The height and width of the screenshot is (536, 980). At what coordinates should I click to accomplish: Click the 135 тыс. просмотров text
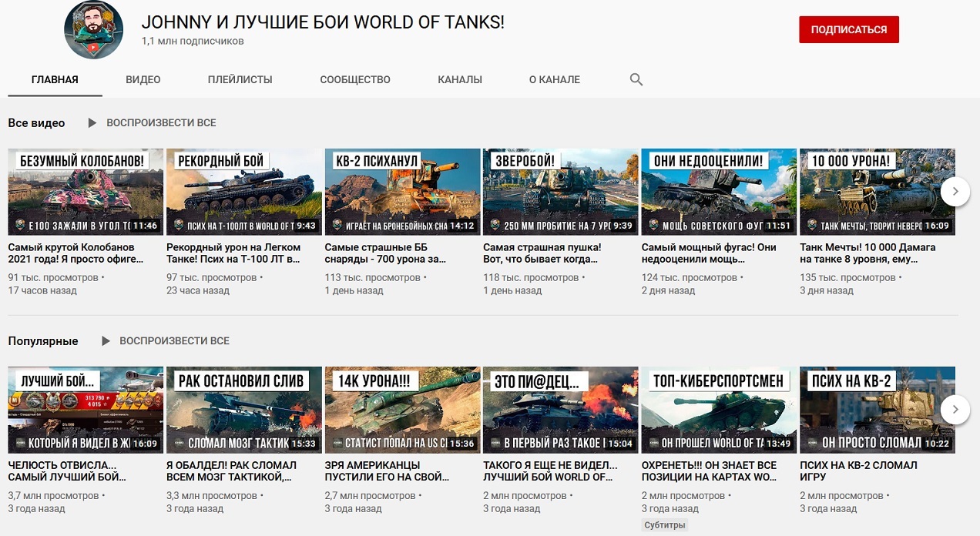click(x=848, y=277)
